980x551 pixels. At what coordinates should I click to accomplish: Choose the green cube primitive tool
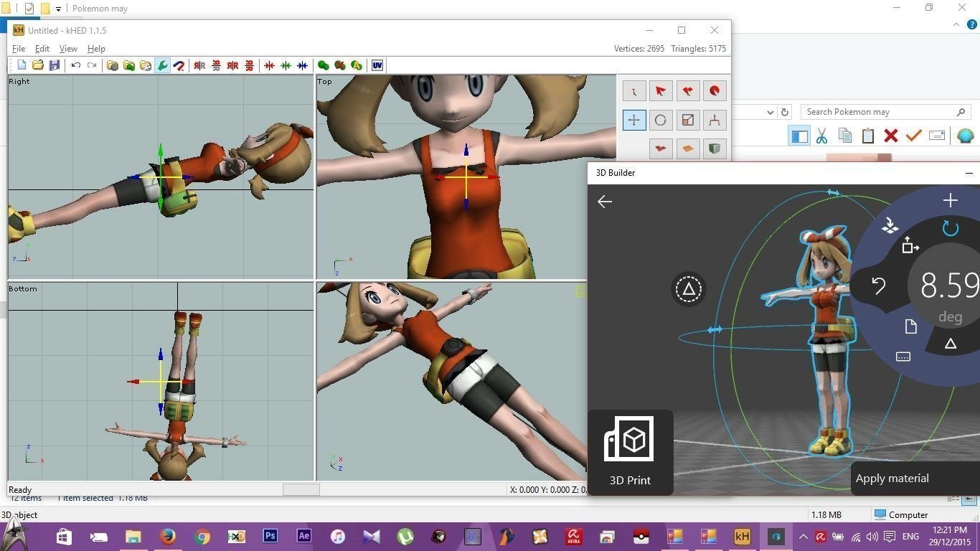715,149
